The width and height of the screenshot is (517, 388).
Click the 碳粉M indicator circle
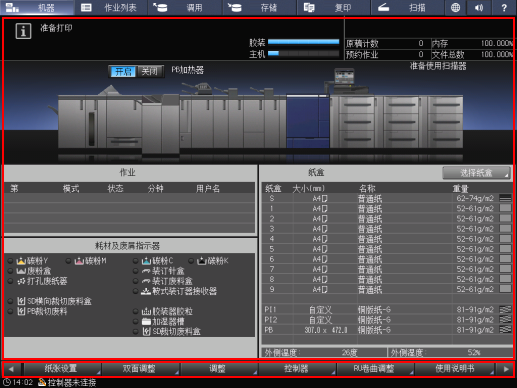point(68,261)
